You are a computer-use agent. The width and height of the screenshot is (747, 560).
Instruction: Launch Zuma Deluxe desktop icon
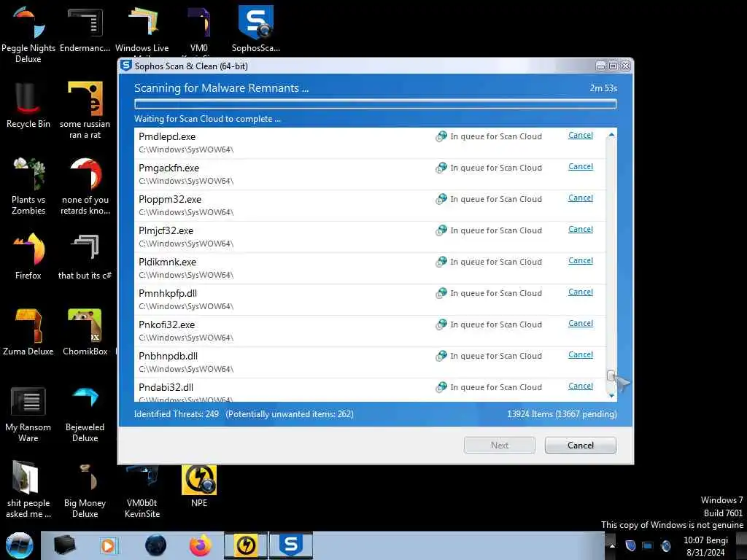point(28,332)
